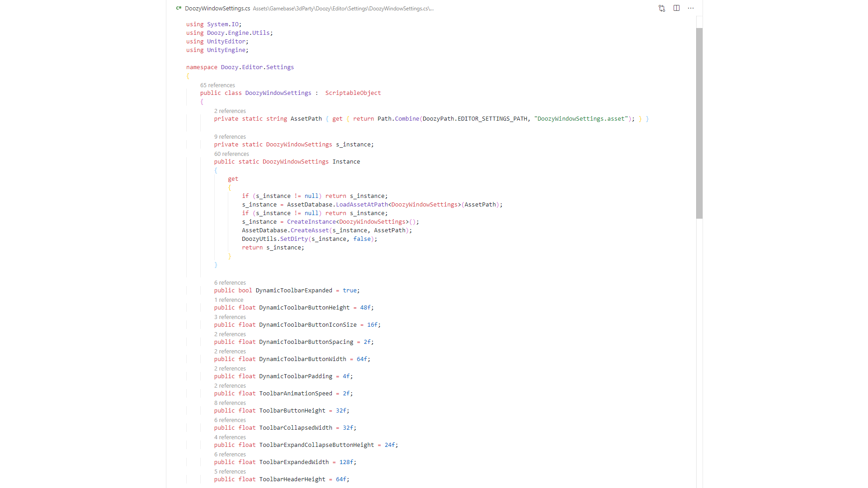
Task: Click 'UnityEditor' in the using statement
Action: 226,42
